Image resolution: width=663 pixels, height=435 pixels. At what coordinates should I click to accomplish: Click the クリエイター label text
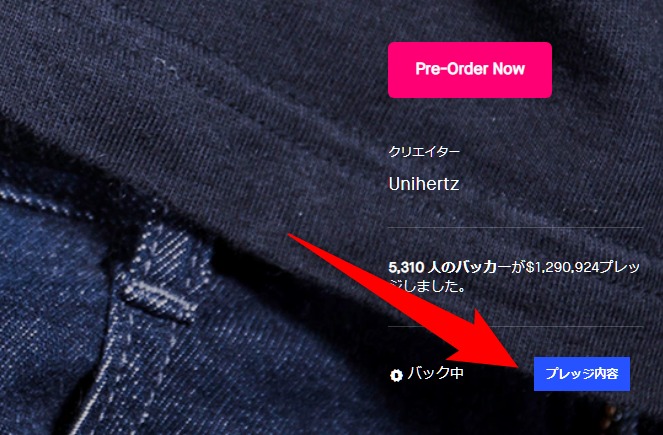424,151
